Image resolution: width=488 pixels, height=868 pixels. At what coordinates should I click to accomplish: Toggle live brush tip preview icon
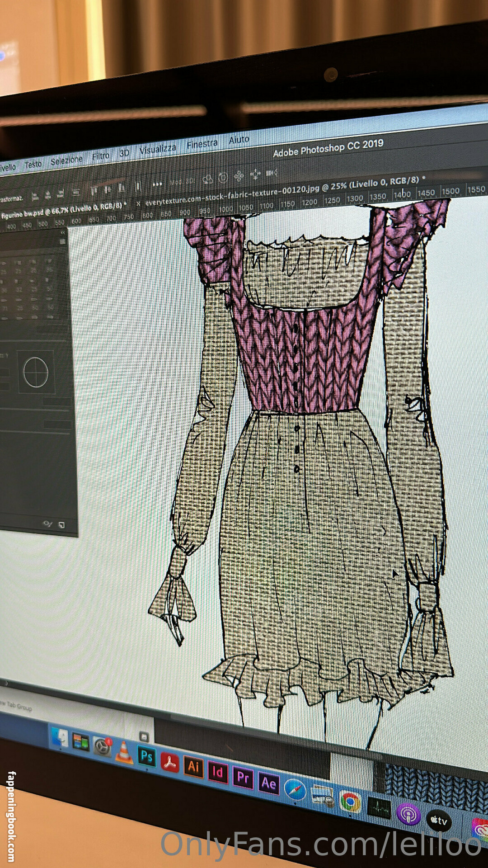point(47,524)
